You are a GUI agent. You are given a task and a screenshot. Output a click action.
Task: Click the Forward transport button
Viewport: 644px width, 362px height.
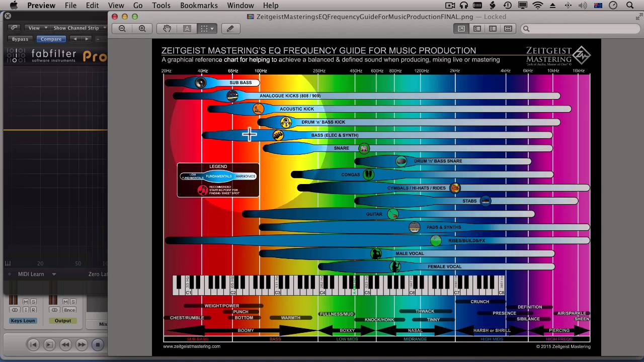pyautogui.click(x=81, y=344)
